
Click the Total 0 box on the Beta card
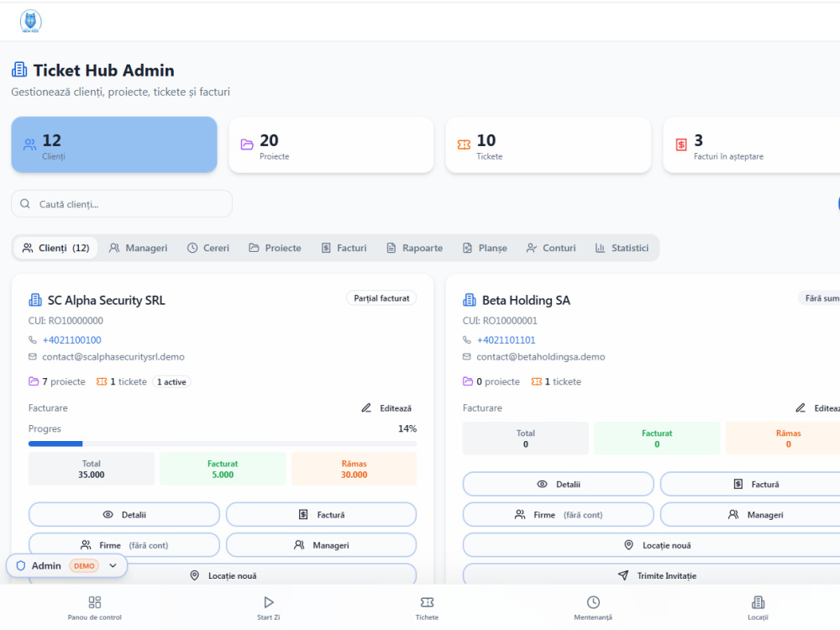click(x=526, y=438)
